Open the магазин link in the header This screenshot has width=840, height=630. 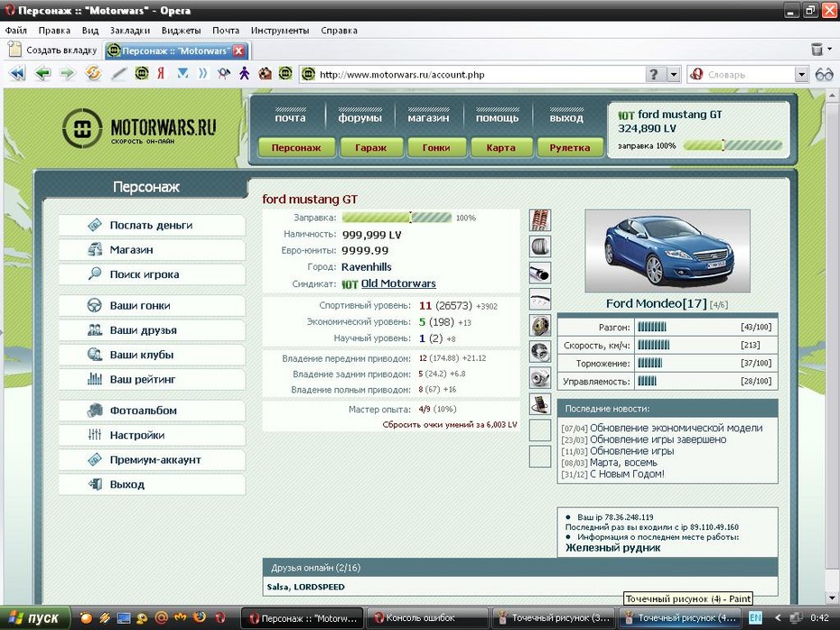point(428,117)
